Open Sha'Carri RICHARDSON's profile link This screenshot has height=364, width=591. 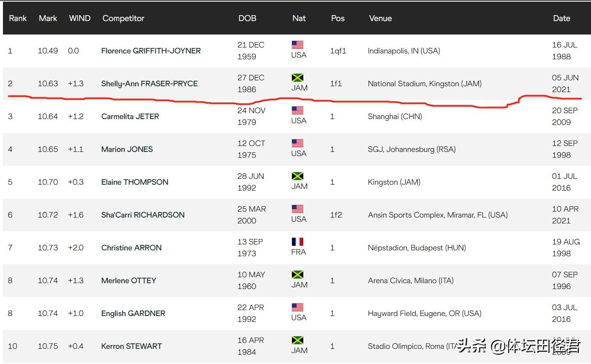tap(143, 215)
